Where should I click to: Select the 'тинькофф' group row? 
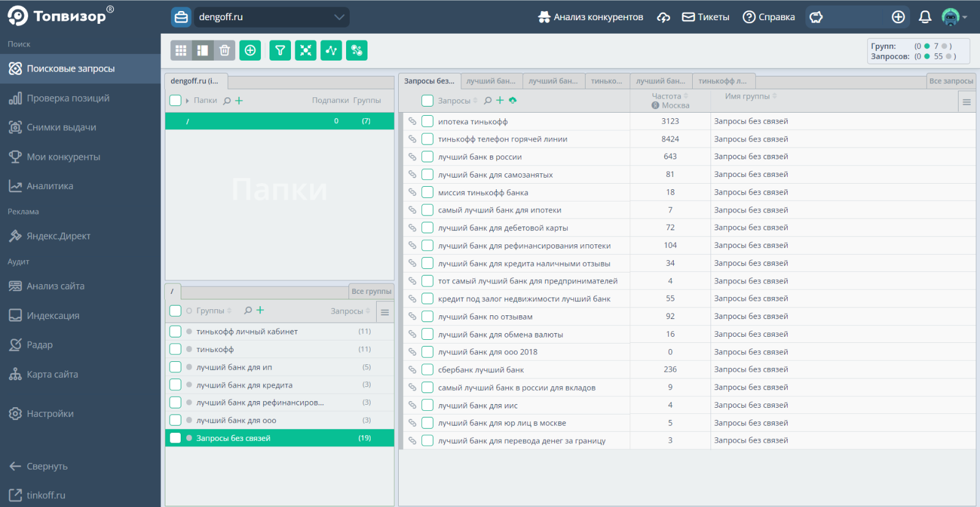(x=279, y=349)
